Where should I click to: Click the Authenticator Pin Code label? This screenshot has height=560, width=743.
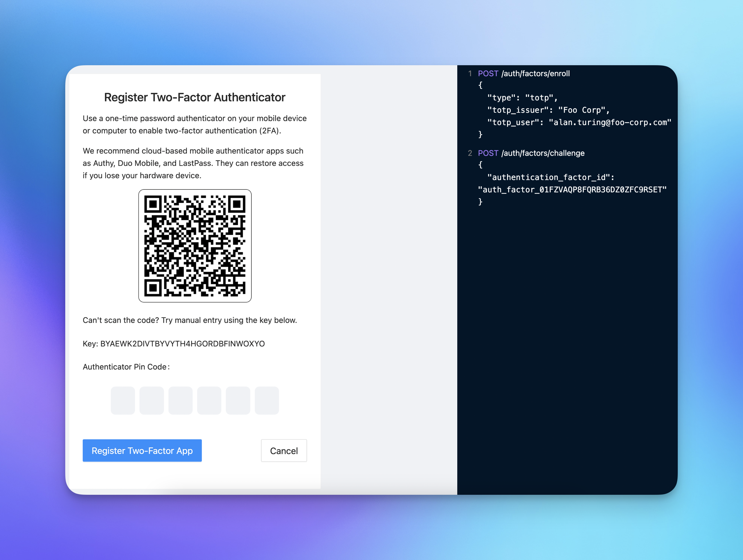coord(126,367)
